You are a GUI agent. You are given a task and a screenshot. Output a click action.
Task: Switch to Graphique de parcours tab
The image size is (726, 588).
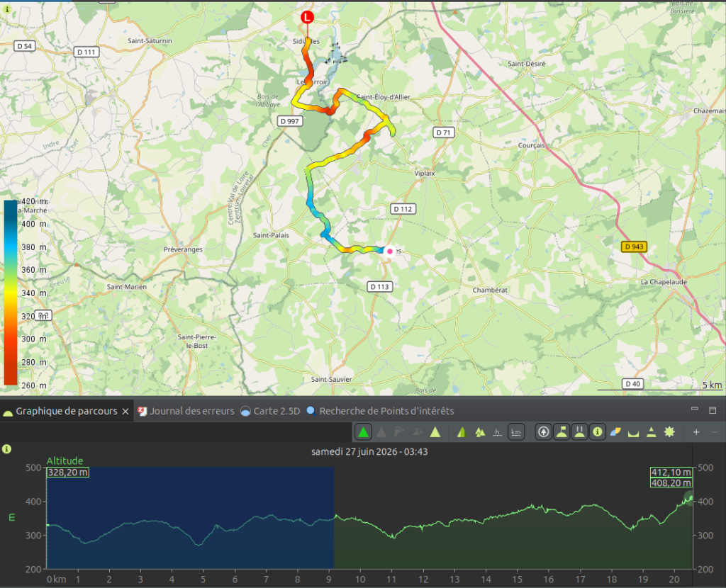[x=66, y=412]
